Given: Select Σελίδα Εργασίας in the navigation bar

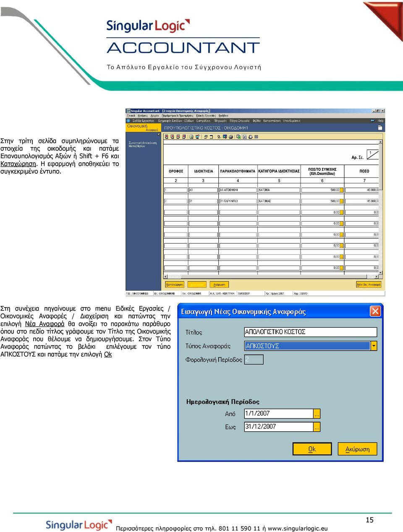Looking at the screenshot, I should (x=144, y=121).
